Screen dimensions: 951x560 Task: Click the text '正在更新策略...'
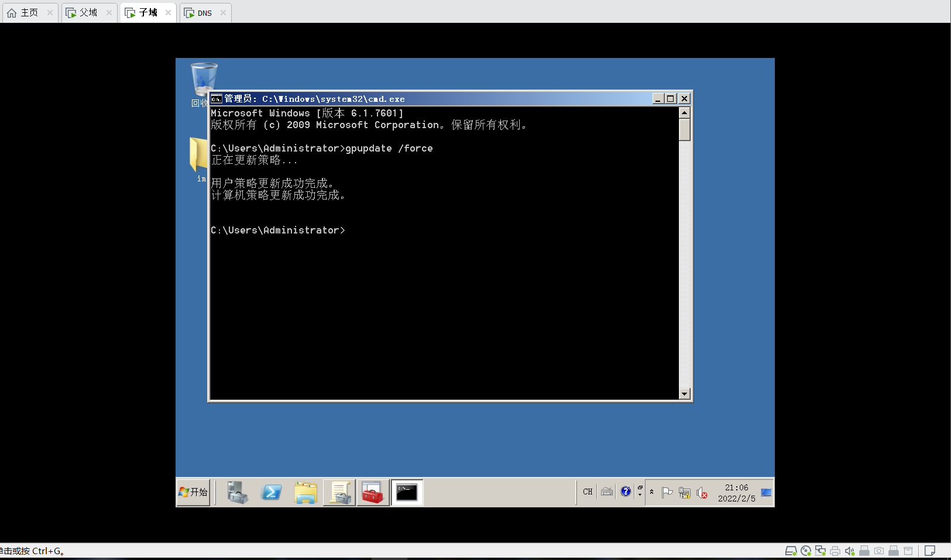click(255, 160)
